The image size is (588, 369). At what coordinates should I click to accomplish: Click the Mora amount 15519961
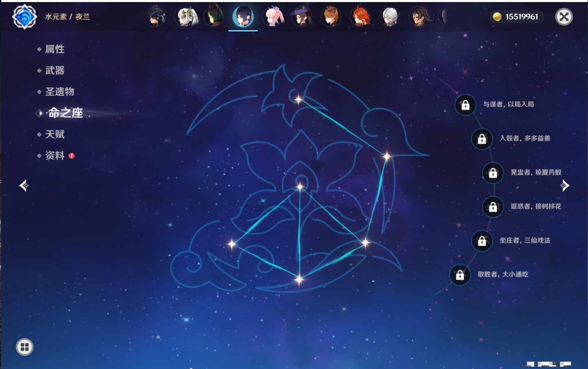522,17
